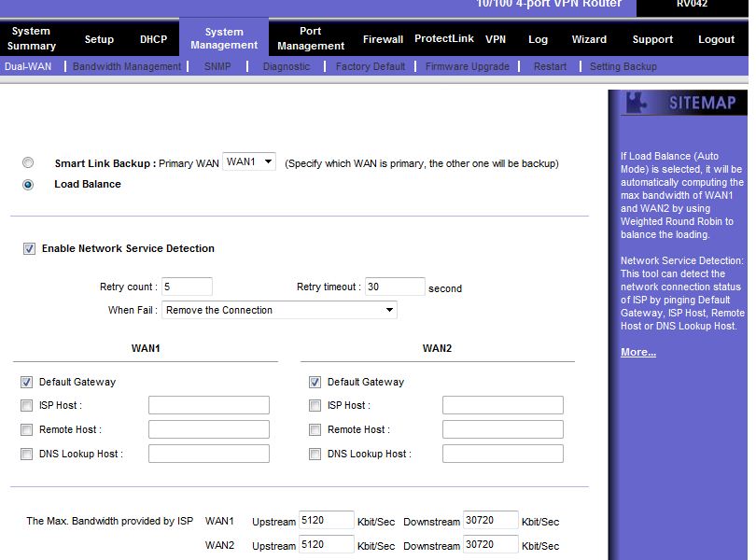Viewport: 756px width, 560px height.
Task: Select the Smart Link Backup radio button
Action: (x=28, y=162)
